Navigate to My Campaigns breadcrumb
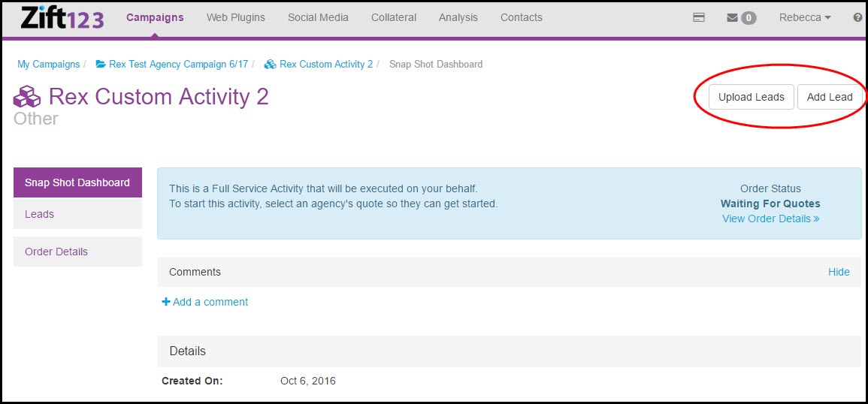This screenshot has width=868, height=404. 49,65
